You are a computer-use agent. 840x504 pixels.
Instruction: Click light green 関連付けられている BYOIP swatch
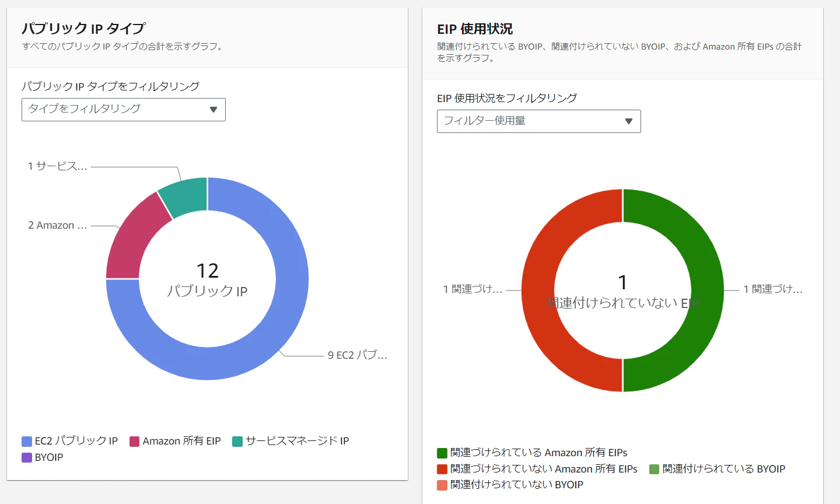click(654, 470)
